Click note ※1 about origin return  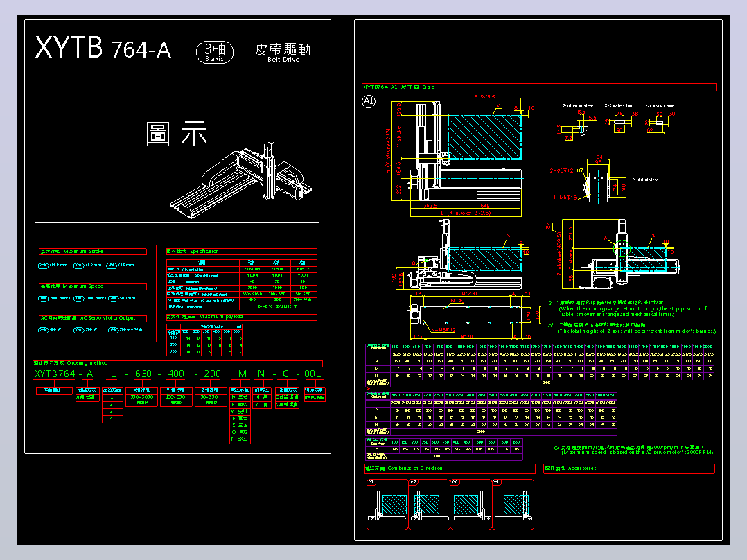click(627, 308)
